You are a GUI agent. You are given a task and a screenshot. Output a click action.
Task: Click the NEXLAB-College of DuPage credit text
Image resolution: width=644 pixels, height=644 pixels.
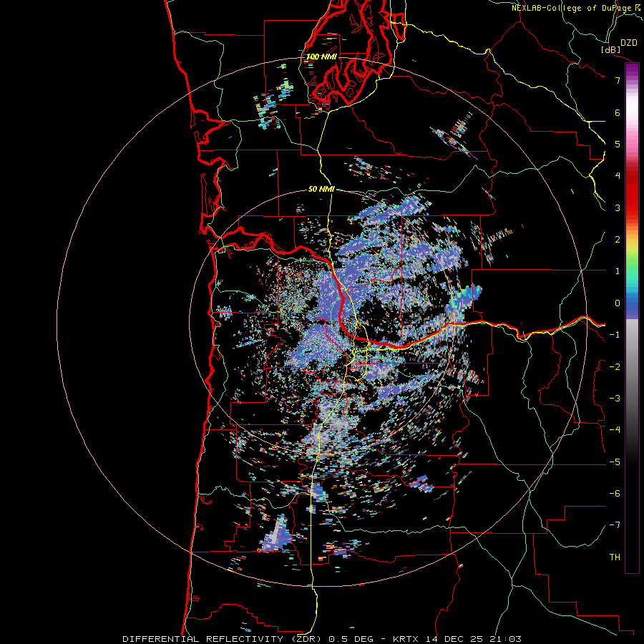click(x=571, y=8)
